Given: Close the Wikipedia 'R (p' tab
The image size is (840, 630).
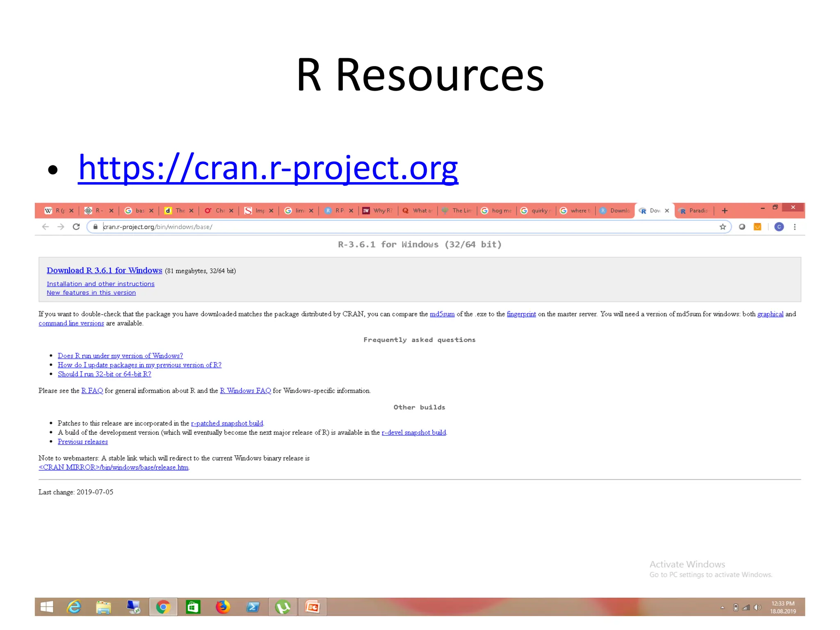Looking at the screenshot, I should click(71, 211).
